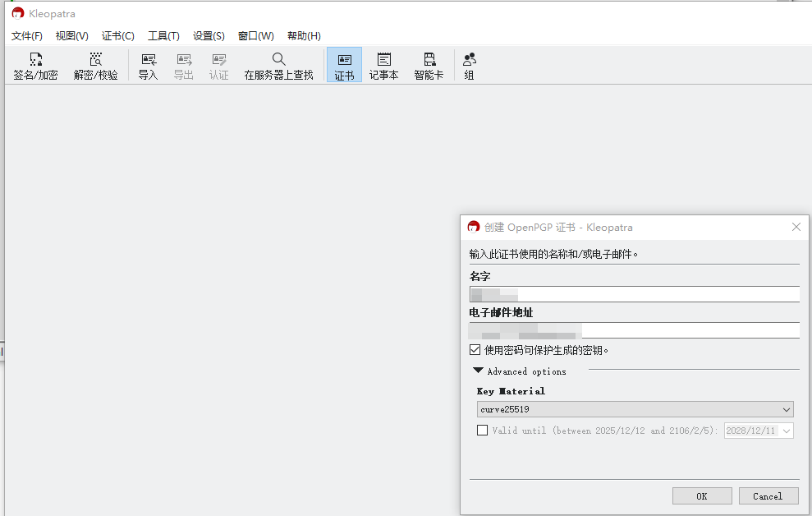Open the 文件(F) menu
Viewport: 812px width, 516px height.
27,36
